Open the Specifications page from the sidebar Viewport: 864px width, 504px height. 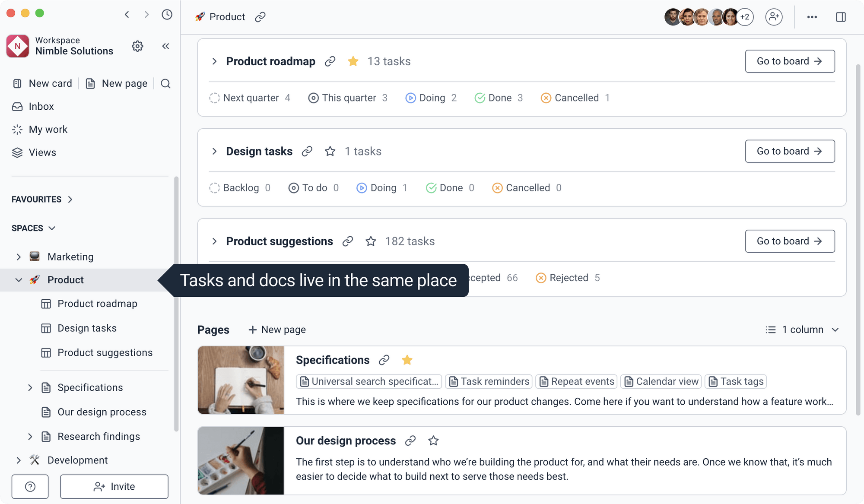coord(90,387)
